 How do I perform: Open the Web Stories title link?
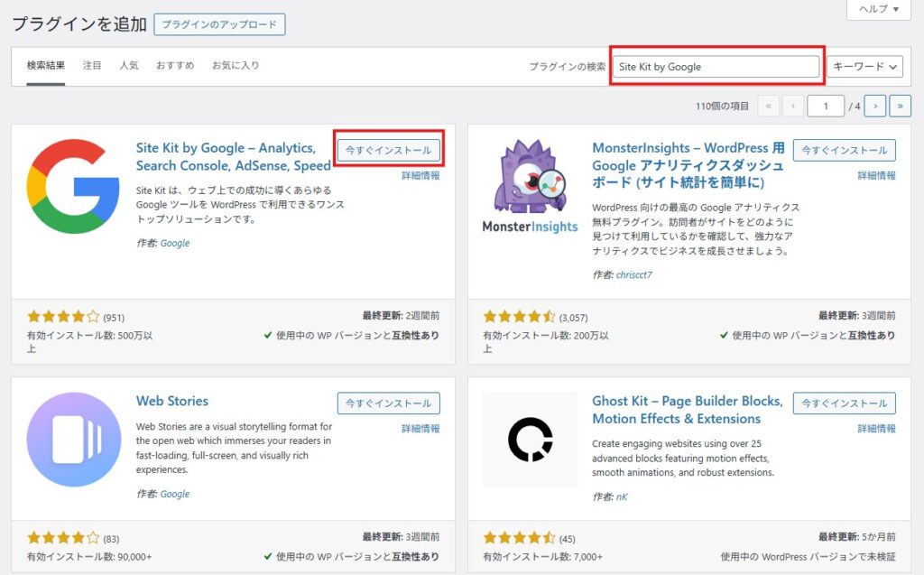[x=172, y=401]
